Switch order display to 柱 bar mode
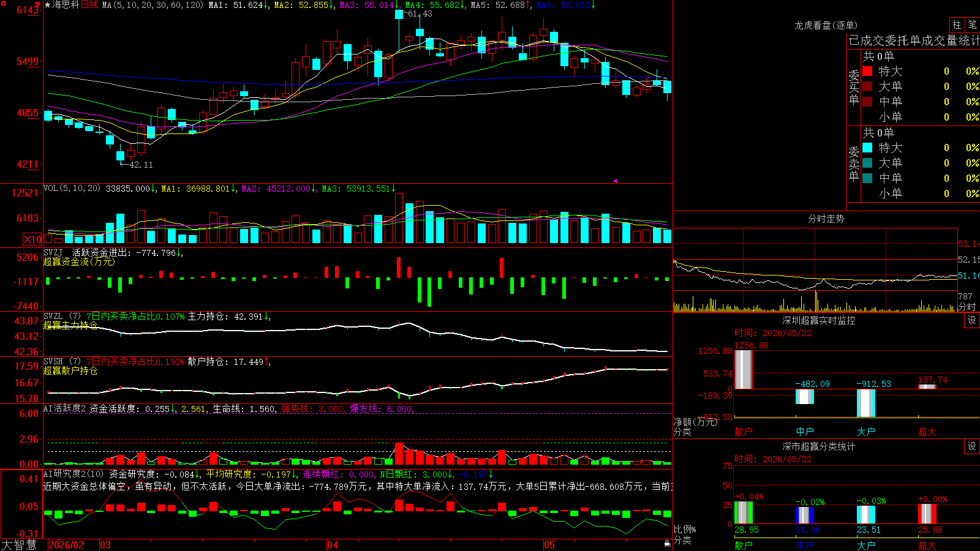 click(957, 24)
